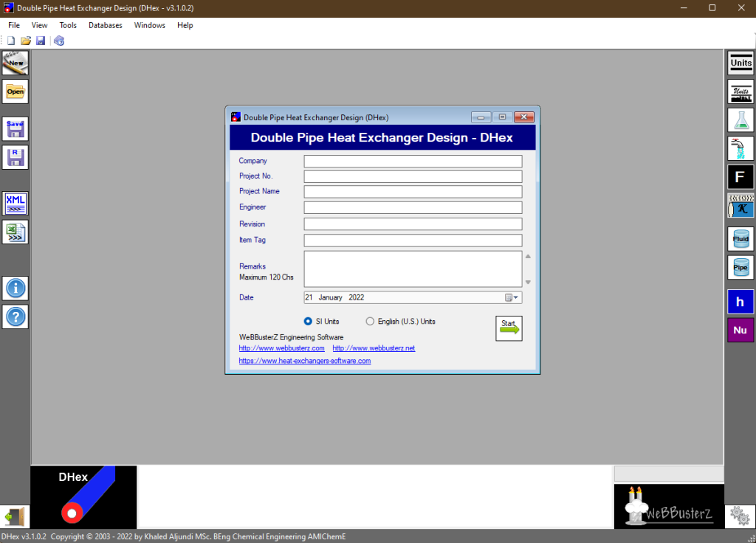The height and width of the screenshot is (543, 756).
Task: Click the blue 'h' coefficient icon
Action: tap(740, 302)
